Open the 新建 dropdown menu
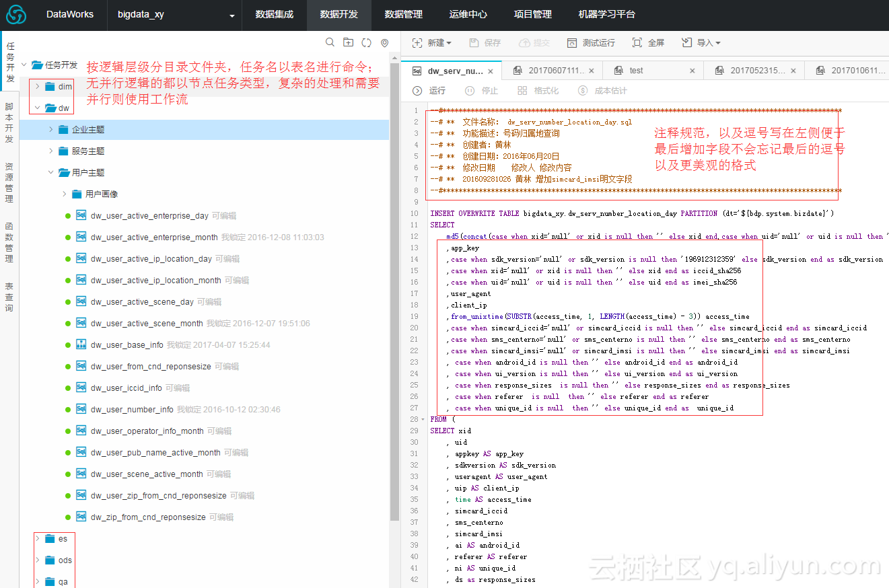Viewport: 889px width, 588px height. coord(431,42)
